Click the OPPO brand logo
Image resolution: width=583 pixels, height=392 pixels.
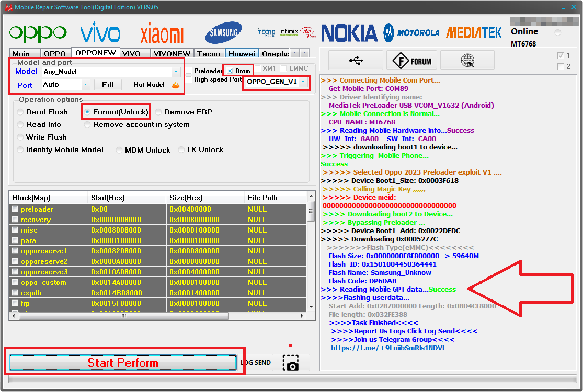[x=38, y=33]
